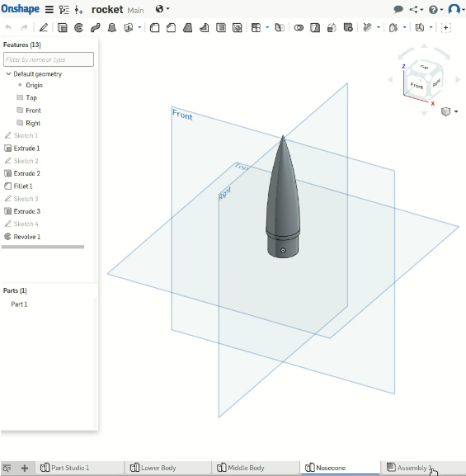
Task: Open the user account dropdown
Action: (456, 9)
